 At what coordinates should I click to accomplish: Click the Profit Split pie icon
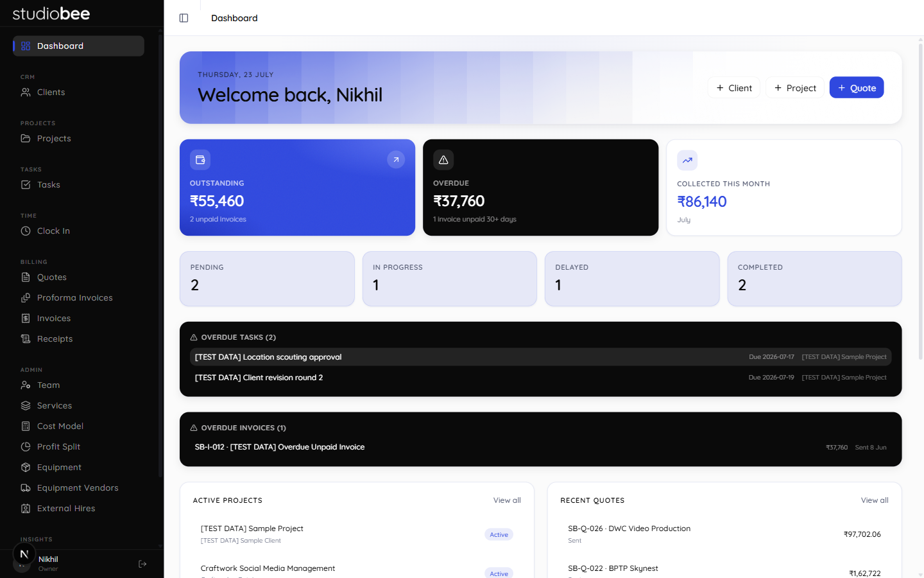(x=26, y=446)
